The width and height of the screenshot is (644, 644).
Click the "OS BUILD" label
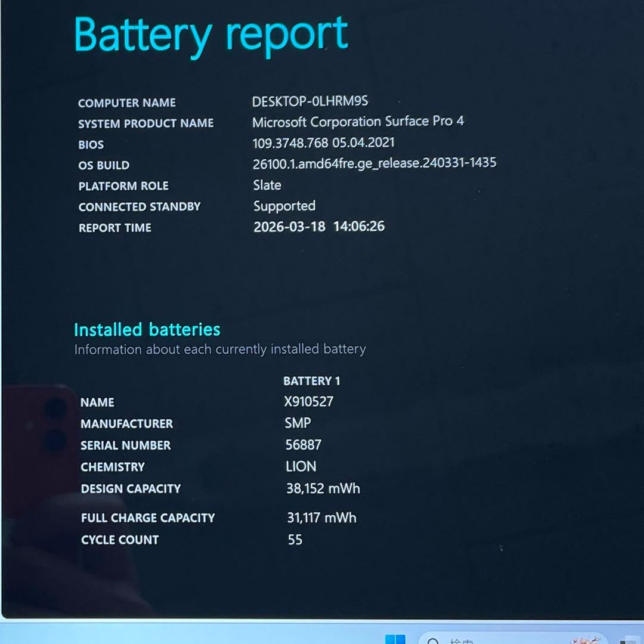coord(104,165)
